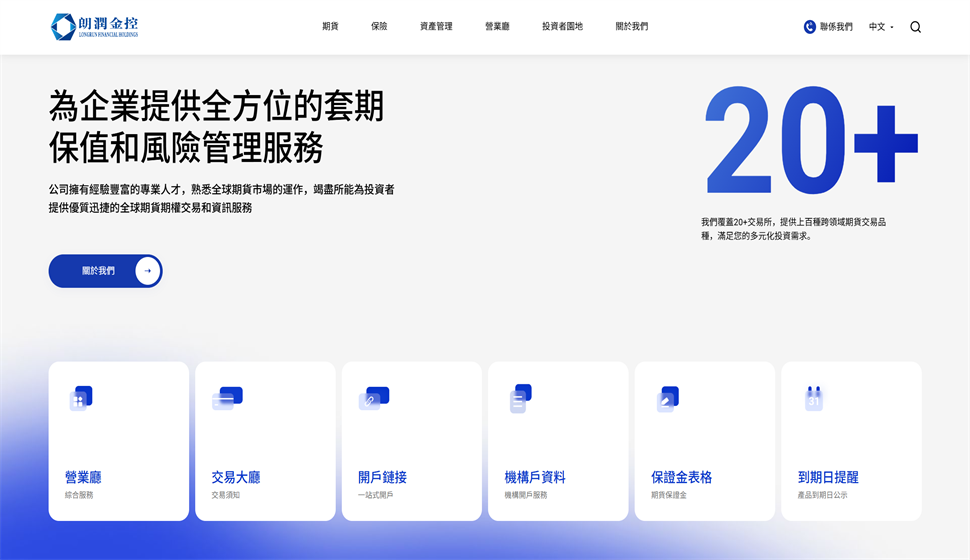The width and height of the screenshot is (970, 560).
Task: Click the large 20+ exchanges figure
Action: tap(810, 142)
